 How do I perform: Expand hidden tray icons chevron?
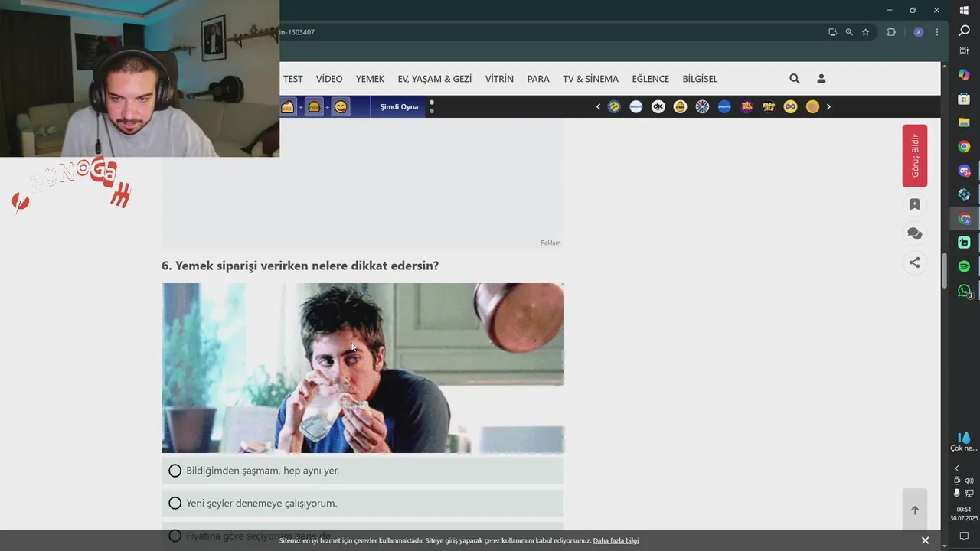coord(956,468)
